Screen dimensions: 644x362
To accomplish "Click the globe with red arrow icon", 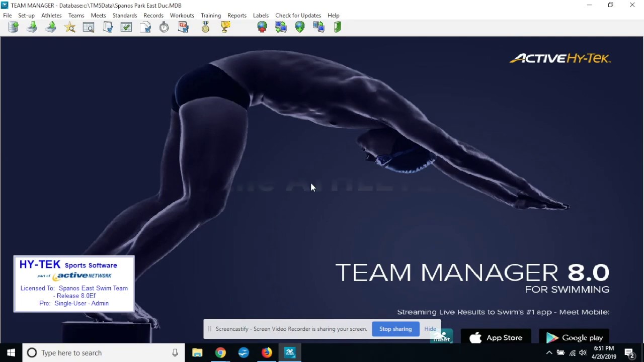I will pos(262,27).
